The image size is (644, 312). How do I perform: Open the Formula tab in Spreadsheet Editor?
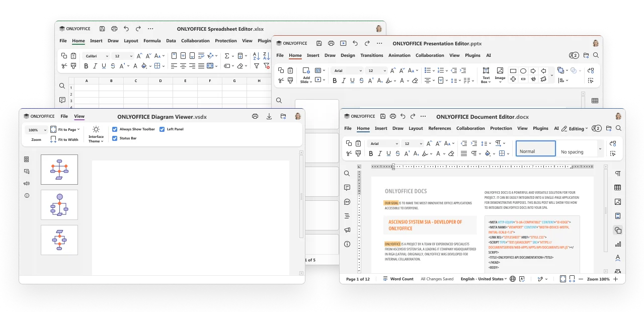[152, 41]
